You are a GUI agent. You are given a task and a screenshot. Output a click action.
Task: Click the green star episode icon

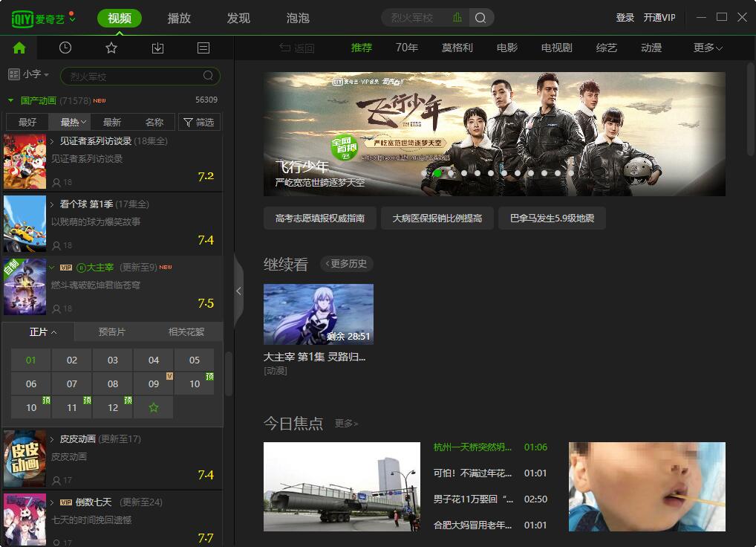pos(153,407)
